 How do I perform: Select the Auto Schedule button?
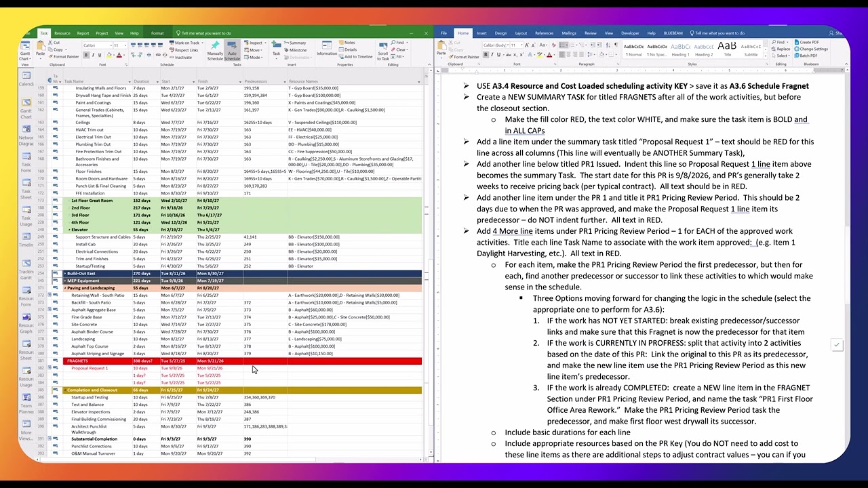(232, 51)
